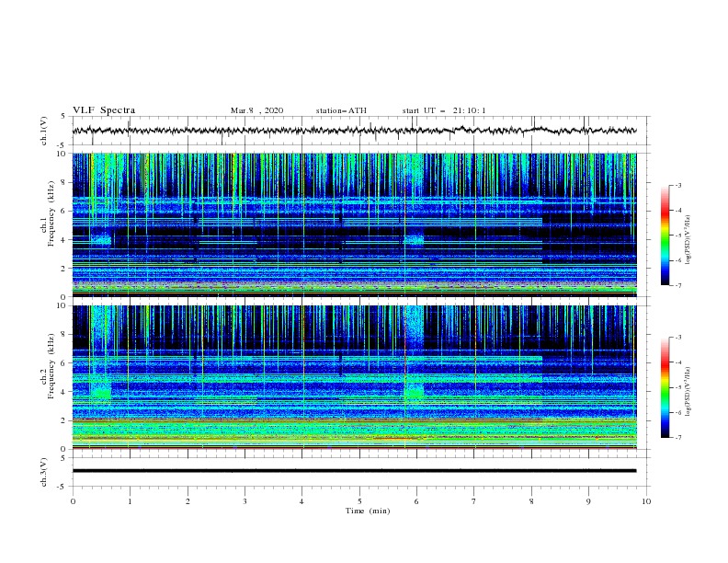The image size is (728, 563).
Task: Click time axis tick label "4"
Action: pos(302,501)
